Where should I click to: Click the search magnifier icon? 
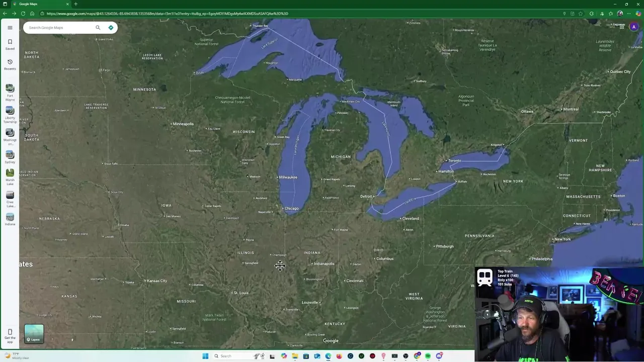point(98,28)
